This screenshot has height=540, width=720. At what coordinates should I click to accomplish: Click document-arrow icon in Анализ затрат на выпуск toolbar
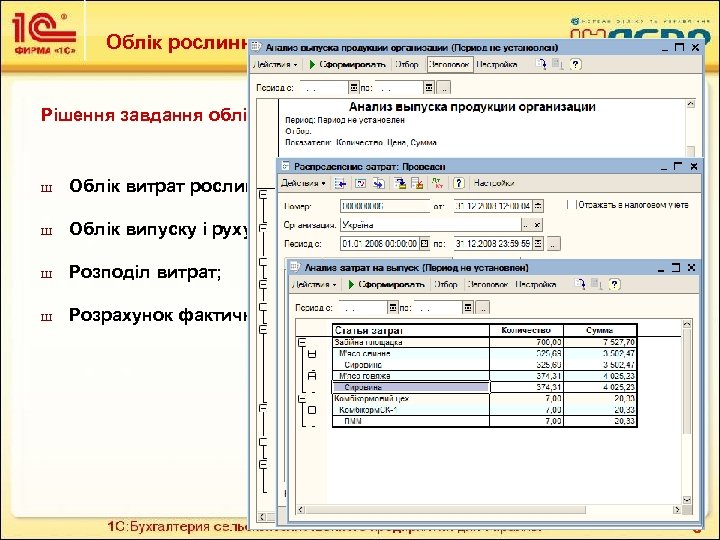pos(580,284)
